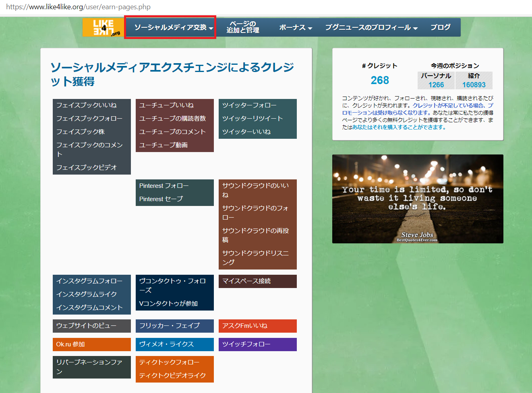Click the Steve Jobs quote image

(x=418, y=199)
